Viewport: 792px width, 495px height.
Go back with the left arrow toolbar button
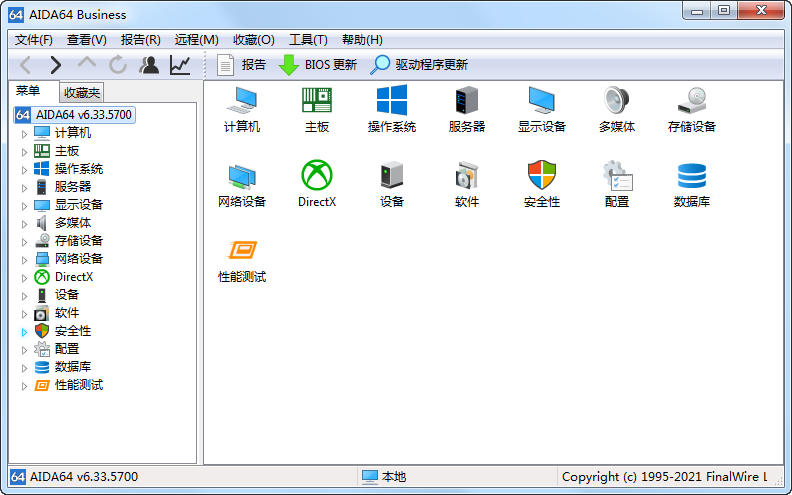coord(25,65)
